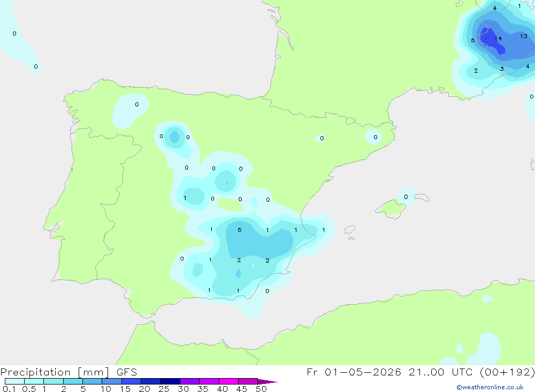The width and height of the screenshot is (535, 392).
Task: Click the 1–2 mm legend color box
Action: [x=53, y=381]
